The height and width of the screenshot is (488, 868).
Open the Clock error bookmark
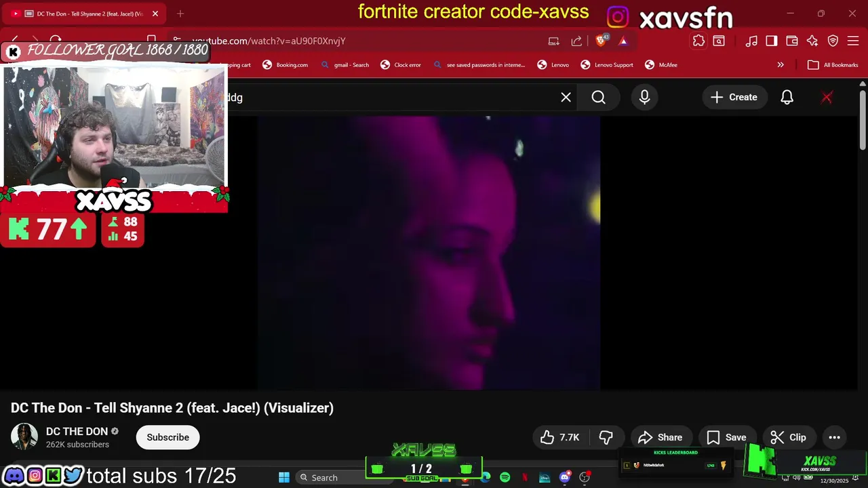tap(401, 65)
